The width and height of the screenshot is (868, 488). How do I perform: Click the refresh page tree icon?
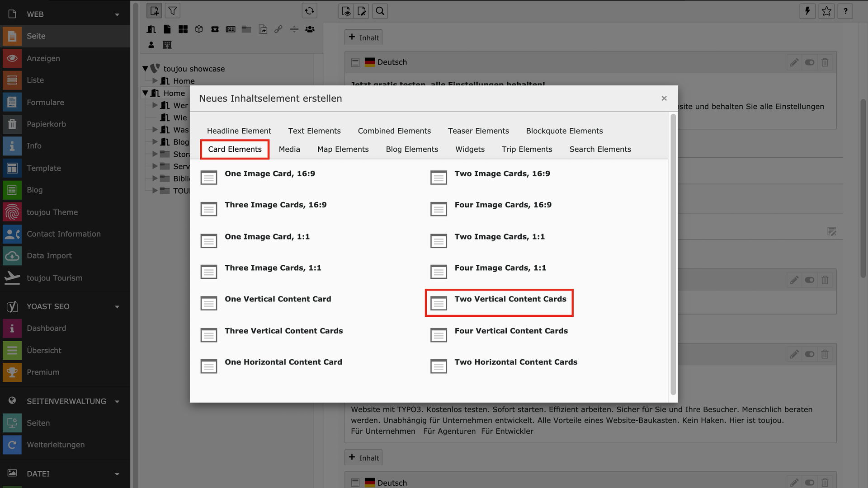coord(309,11)
